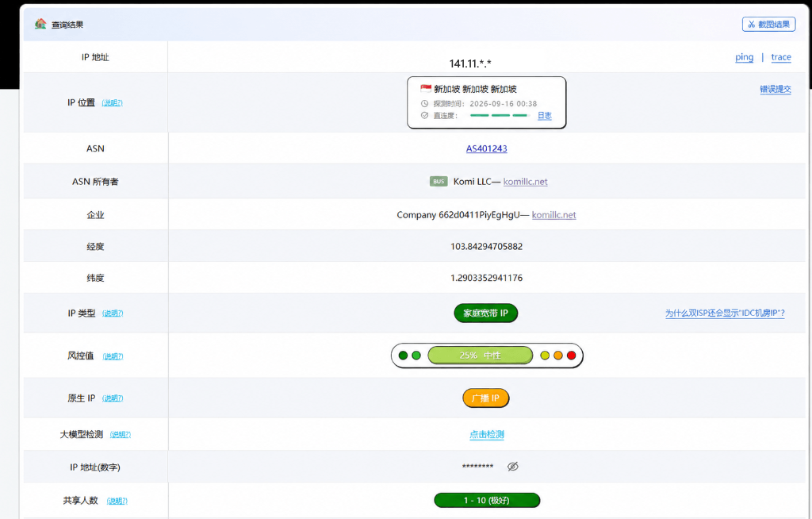This screenshot has height=519, width=812.
Task: Open the AS401243 ASN link
Action: pyautogui.click(x=486, y=149)
